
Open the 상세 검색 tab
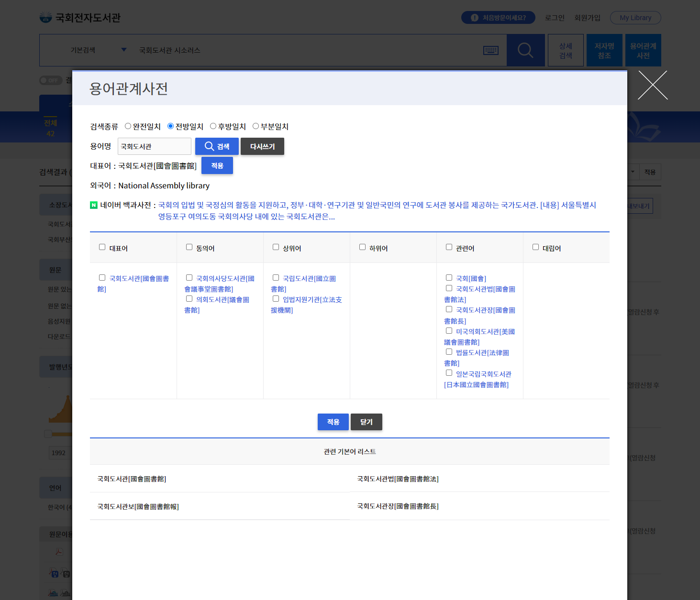566,50
